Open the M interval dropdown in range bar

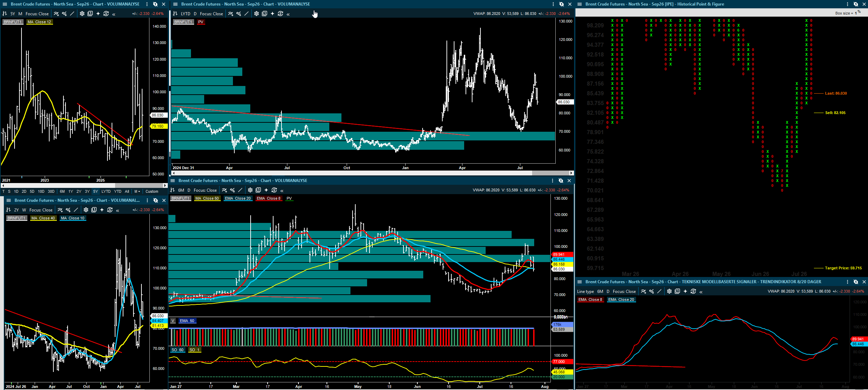[x=137, y=192]
